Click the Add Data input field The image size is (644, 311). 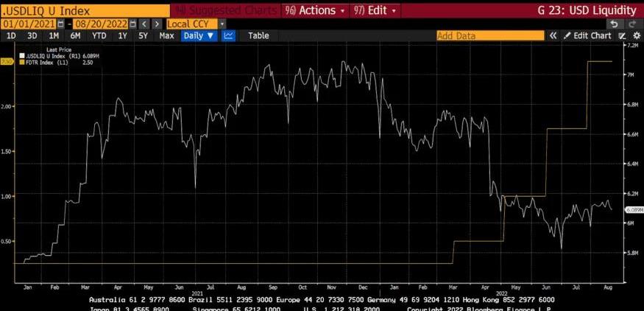(489, 35)
